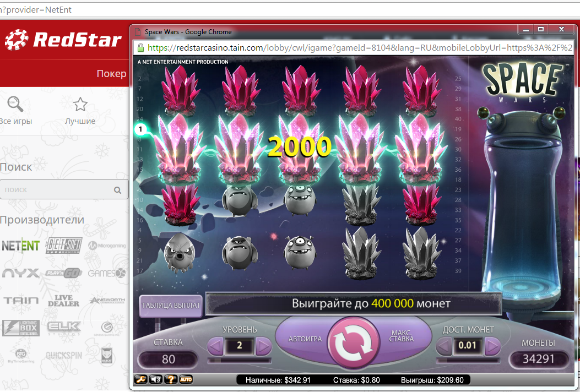580x392 pixels.
Task: Click the payline 1 indicator badge
Action: click(x=140, y=129)
